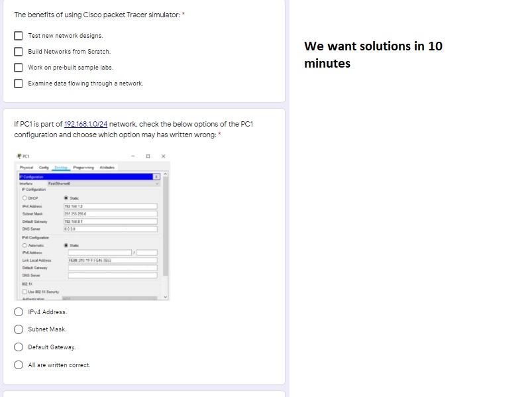The width and height of the screenshot is (532, 397).
Task: Enable the "Use 802.1X Security" checkbox
Action: [23, 291]
